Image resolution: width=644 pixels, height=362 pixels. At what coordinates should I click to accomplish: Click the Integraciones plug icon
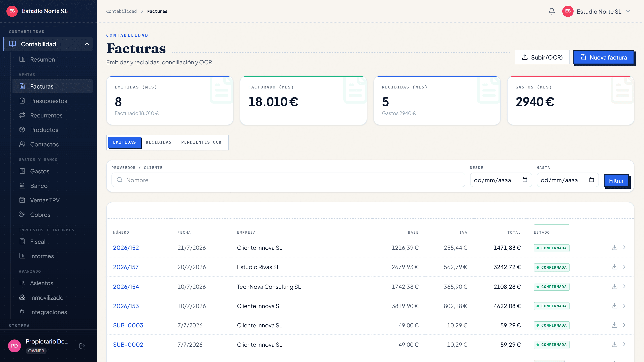point(22,312)
